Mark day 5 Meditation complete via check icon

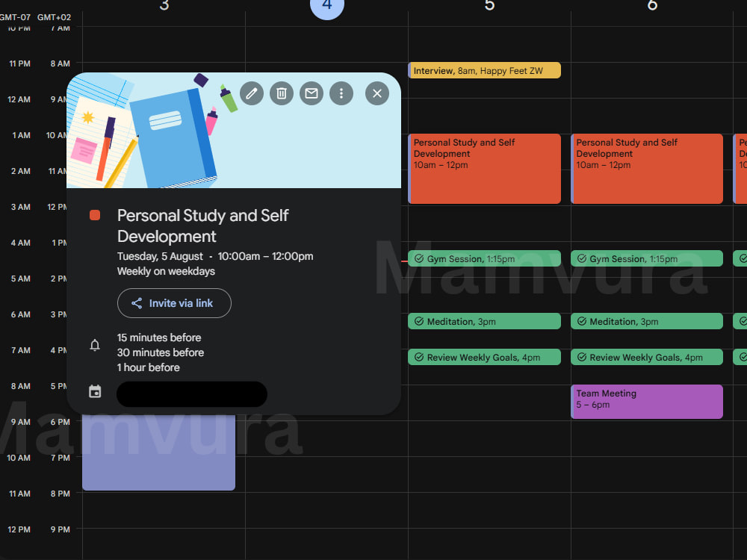[x=419, y=321]
